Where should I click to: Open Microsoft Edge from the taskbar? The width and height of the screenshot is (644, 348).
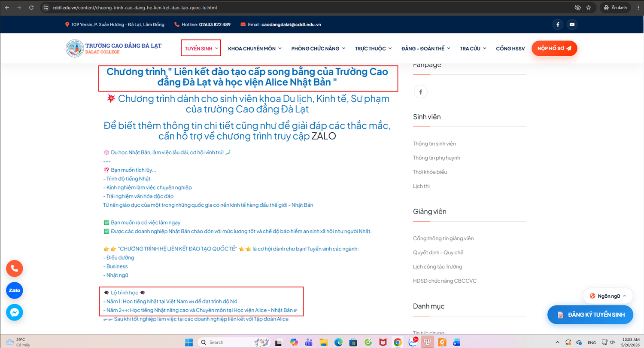click(338, 342)
